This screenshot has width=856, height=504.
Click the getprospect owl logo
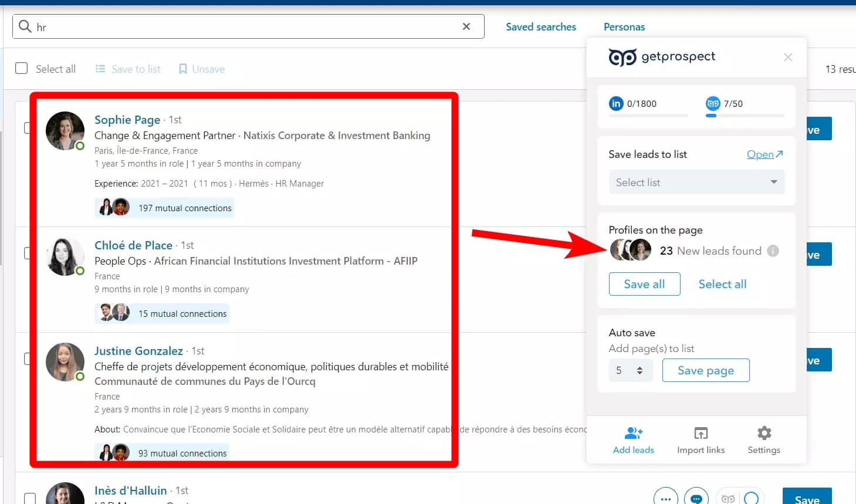[x=622, y=57]
